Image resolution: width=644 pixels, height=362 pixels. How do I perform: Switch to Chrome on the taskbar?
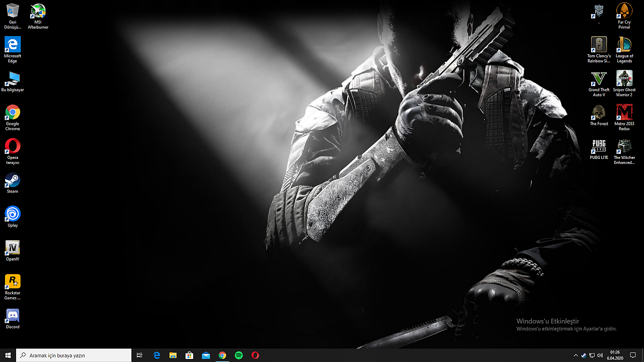(x=222, y=355)
